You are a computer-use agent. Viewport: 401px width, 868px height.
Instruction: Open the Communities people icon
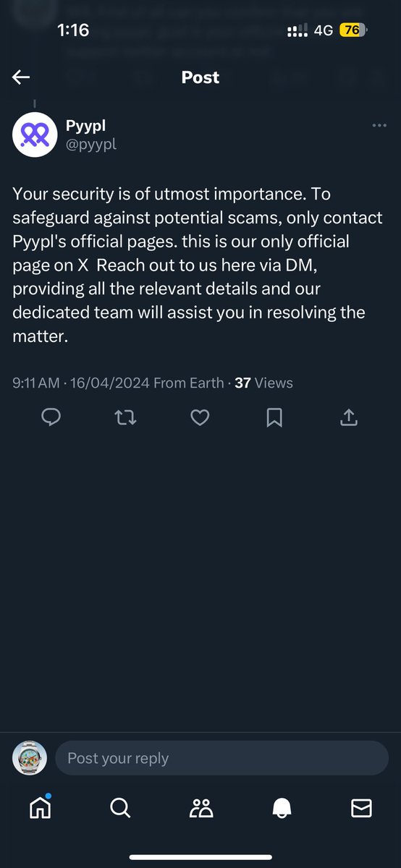click(200, 808)
